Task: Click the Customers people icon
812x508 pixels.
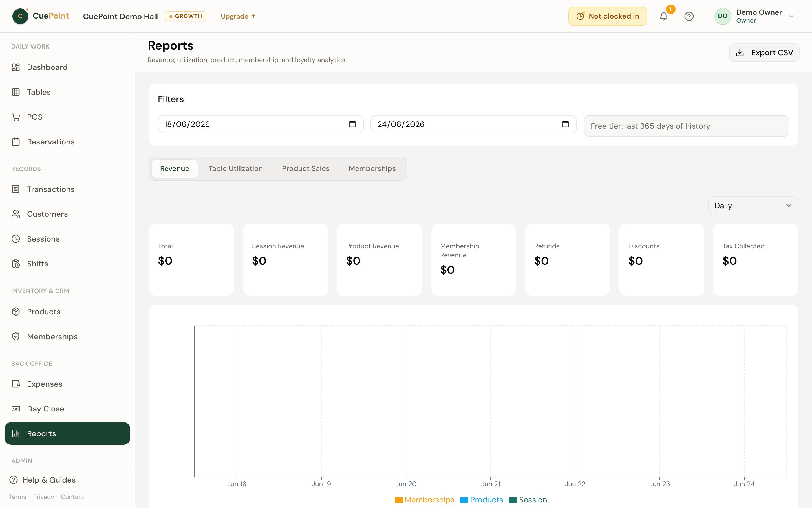Action: pos(16,214)
